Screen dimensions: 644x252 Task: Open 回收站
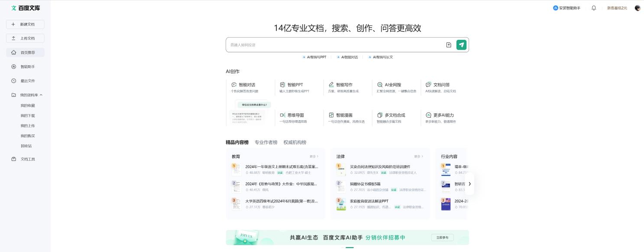pyautogui.click(x=26, y=146)
